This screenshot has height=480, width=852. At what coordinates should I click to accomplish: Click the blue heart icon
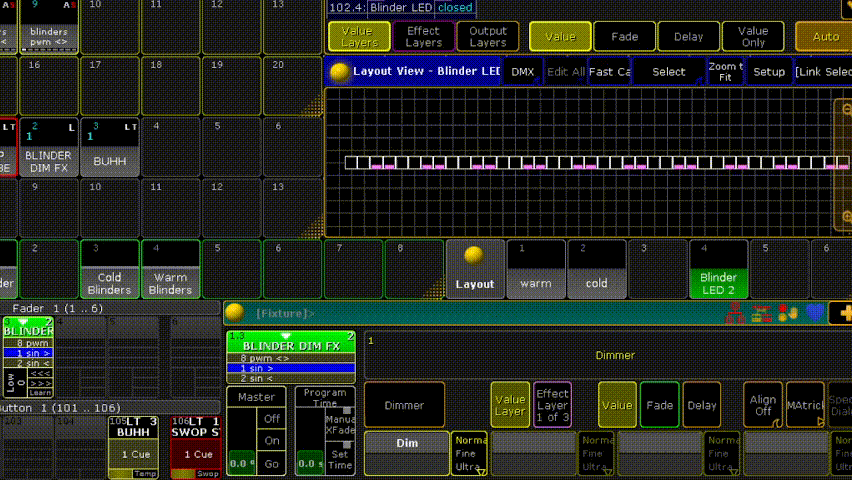[x=815, y=314]
